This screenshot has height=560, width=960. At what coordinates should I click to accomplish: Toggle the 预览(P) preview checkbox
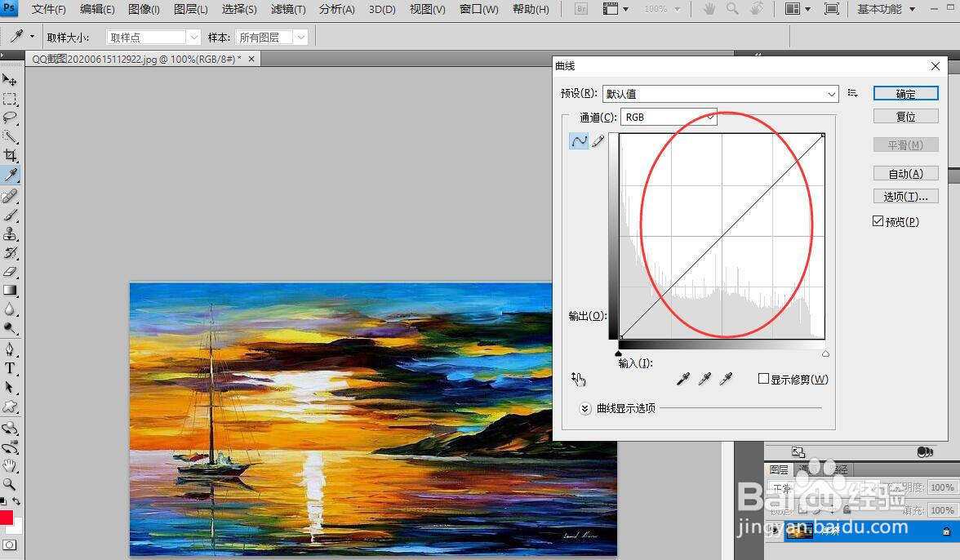coord(878,221)
